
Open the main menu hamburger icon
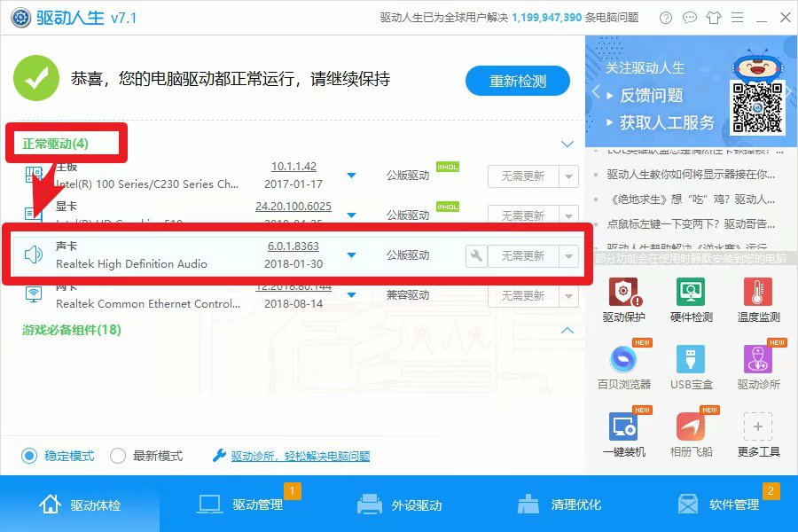pyautogui.click(x=737, y=18)
